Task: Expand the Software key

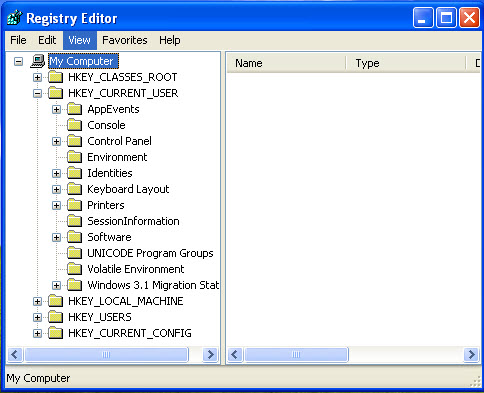Action: point(56,237)
